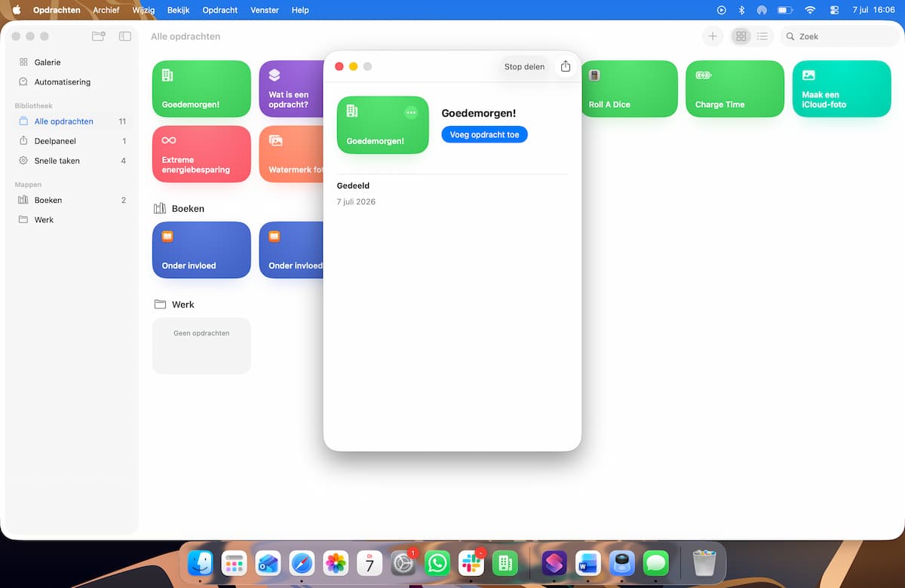
Task: Click the new folder icon in sidebar header
Action: (98, 36)
